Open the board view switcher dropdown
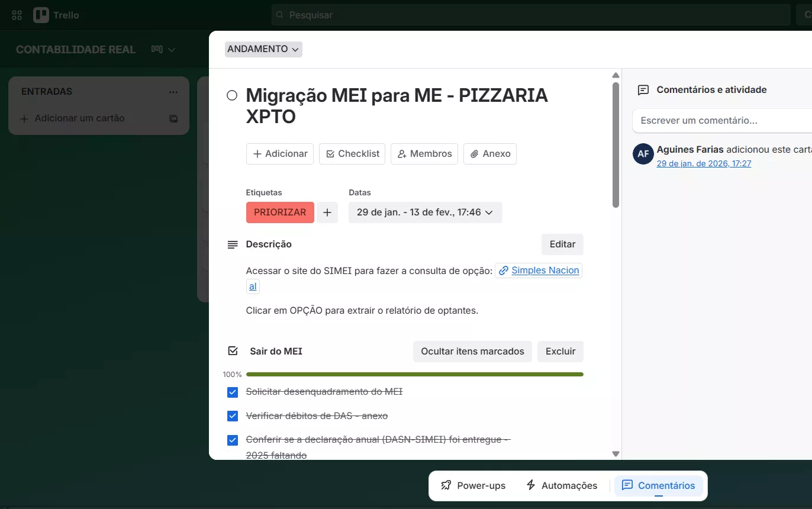 tap(163, 50)
